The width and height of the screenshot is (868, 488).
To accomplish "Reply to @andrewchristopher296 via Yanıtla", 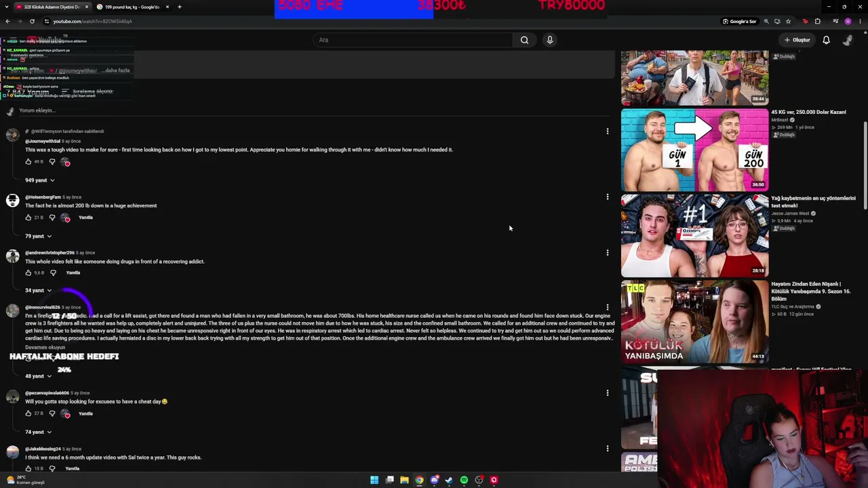I will tap(73, 272).
